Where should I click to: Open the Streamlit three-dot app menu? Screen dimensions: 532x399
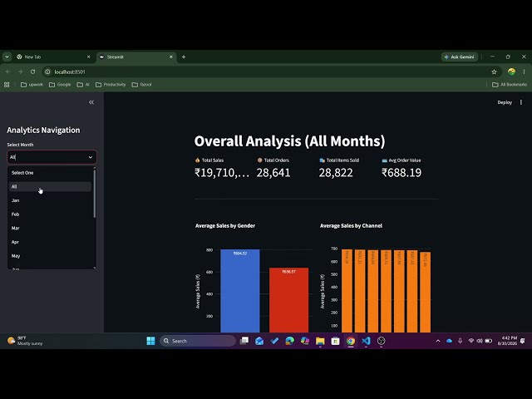(521, 102)
